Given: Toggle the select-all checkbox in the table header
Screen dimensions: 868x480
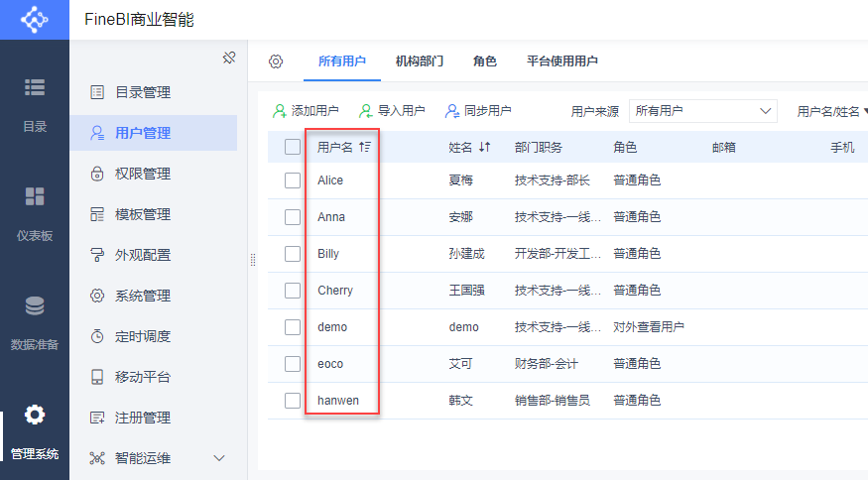Looking at the screenshot, I should [x=293, y=147].
